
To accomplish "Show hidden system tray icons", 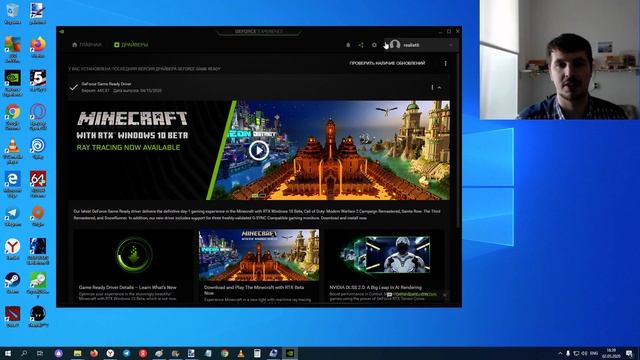I will click(x=560, y=353).
